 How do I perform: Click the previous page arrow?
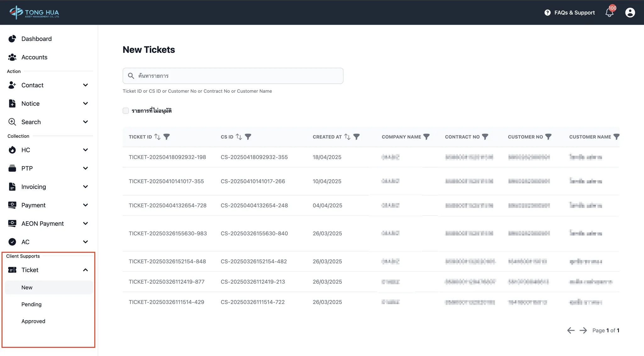[x=571, y=330]
